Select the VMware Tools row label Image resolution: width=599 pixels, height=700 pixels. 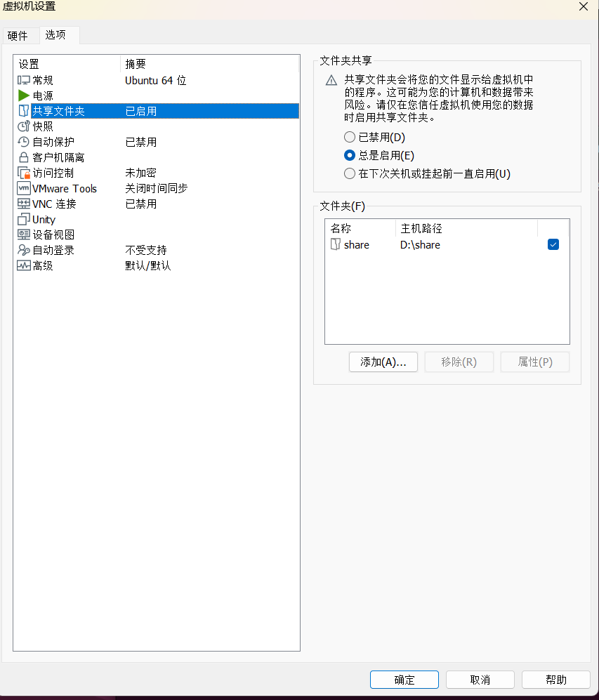(x=65, y=188)
